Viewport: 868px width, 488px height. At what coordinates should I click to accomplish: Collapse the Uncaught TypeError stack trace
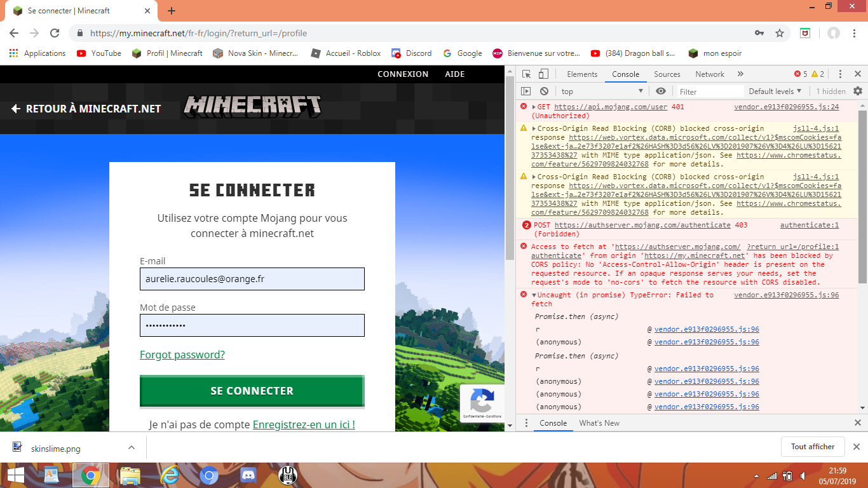click(x=534, y=295)
